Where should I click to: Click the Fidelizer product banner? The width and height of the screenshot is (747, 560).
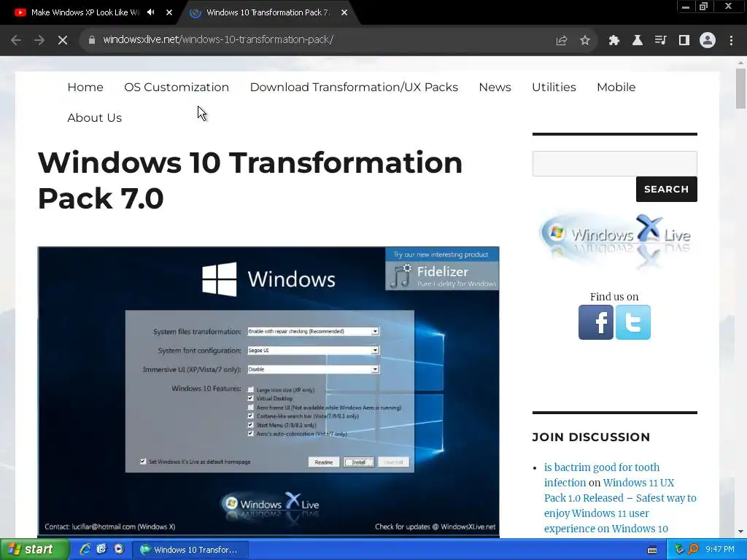(x=442, y=270)
